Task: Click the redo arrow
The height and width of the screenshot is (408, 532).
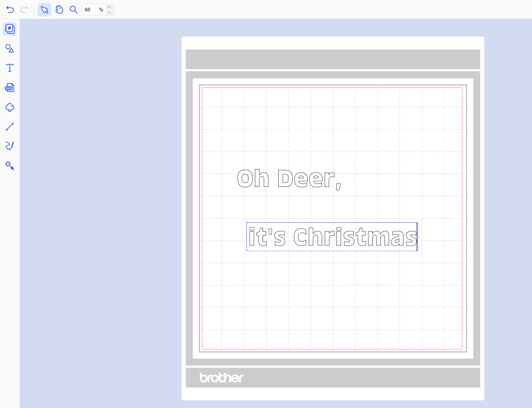Action: pyautogui.click(x=24, y=10)
